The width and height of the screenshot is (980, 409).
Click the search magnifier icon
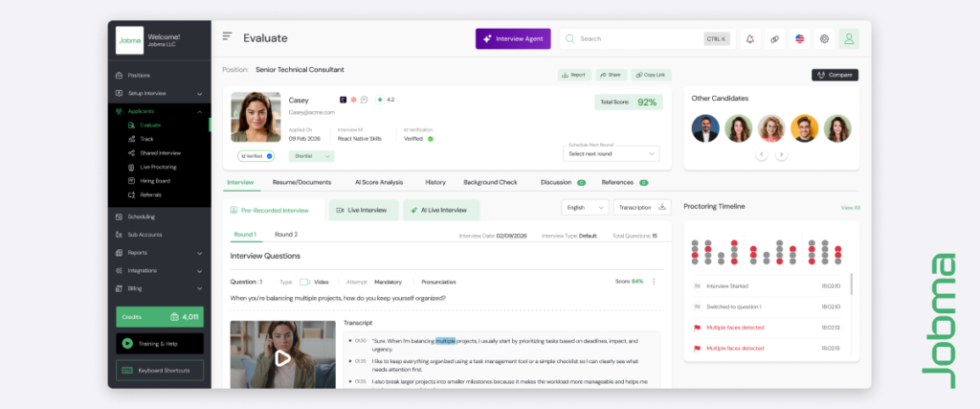pos(570,38)
